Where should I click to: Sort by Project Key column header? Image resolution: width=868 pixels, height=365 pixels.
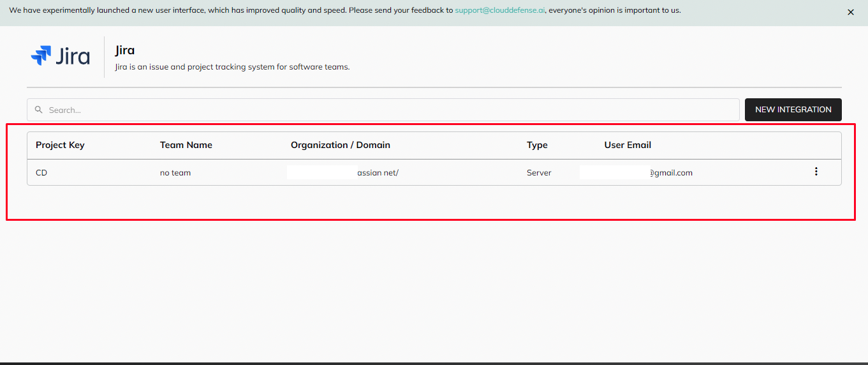pyautogui.click(x=60, y=145)
